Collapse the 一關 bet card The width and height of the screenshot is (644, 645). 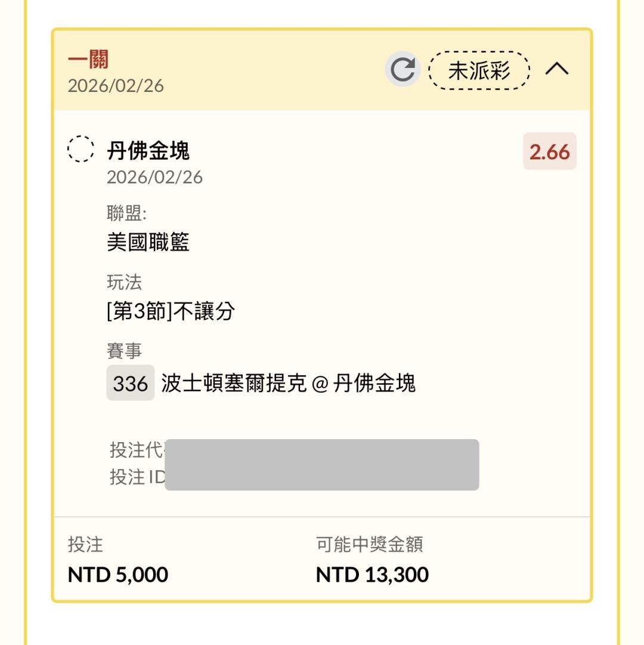click(557, 70)
